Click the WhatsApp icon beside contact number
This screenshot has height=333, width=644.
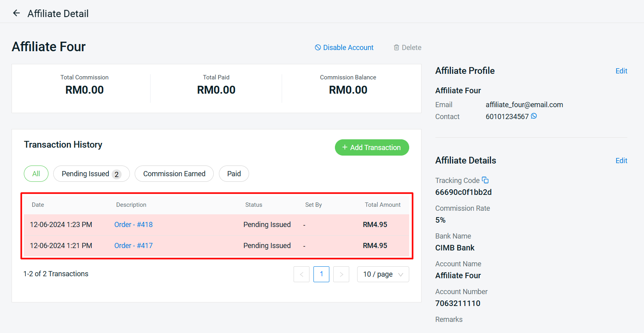534,116
